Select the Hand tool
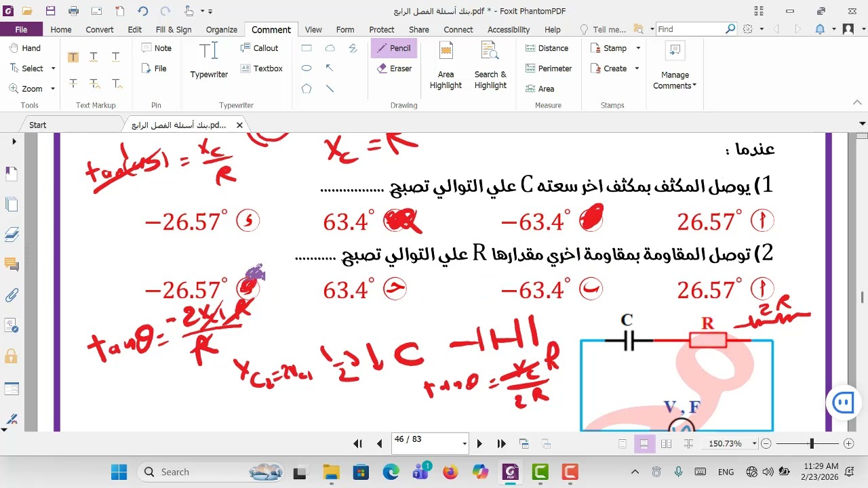This screenshot has width=868, height=488. (25, 48)
